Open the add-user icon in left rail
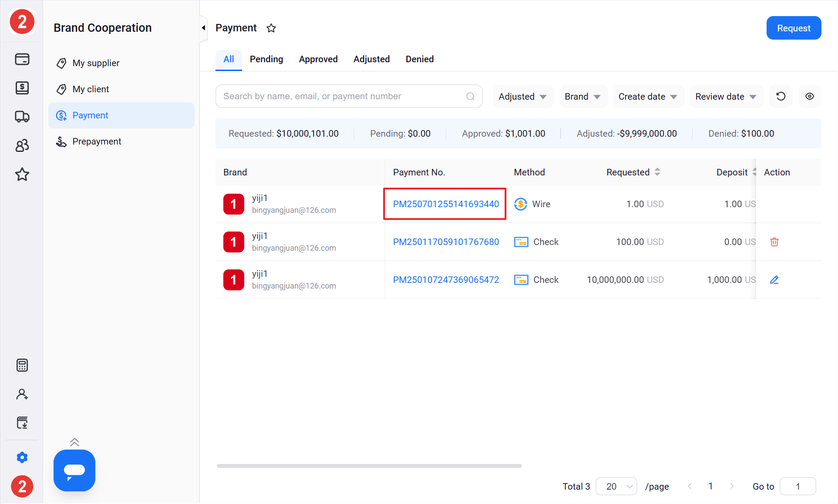 [x=22, y=394]
